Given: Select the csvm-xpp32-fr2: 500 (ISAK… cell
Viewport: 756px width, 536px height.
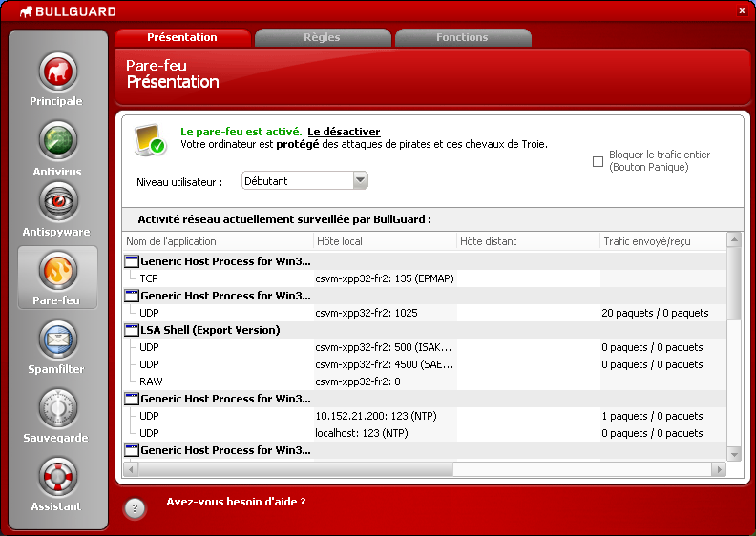Looking at the screenshot, I should pyautogui.click(x=384, y=347).
